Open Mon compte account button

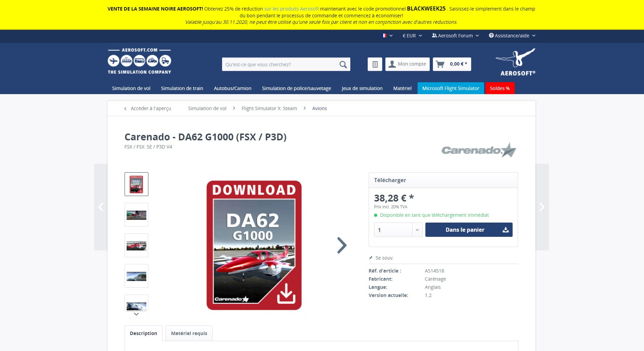tap(407, 64)
